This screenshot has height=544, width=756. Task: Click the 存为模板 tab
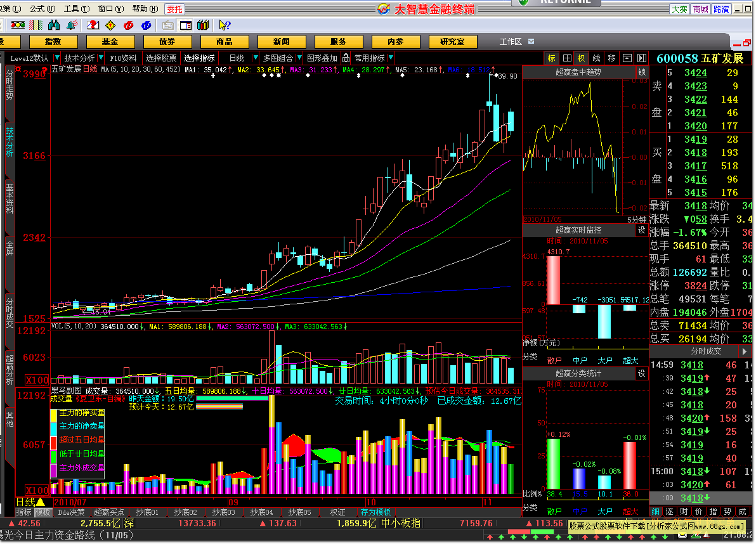(375, 512)
